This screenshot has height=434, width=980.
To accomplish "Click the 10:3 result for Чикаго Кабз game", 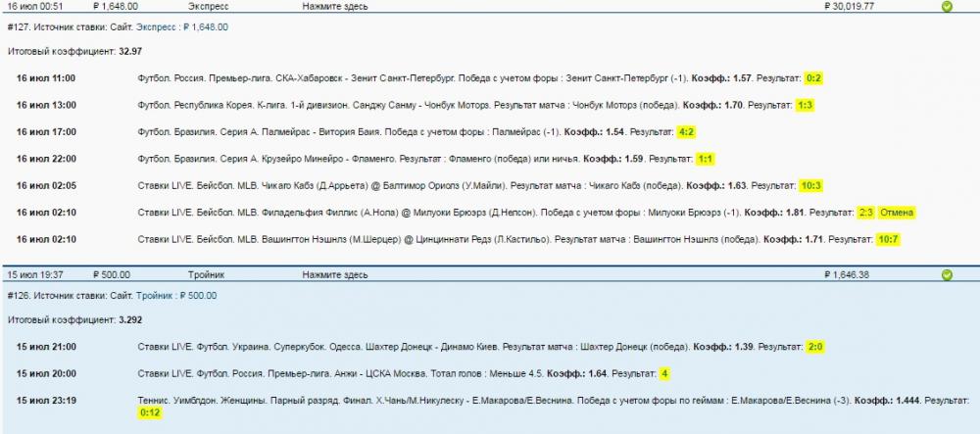I will 782,185.
